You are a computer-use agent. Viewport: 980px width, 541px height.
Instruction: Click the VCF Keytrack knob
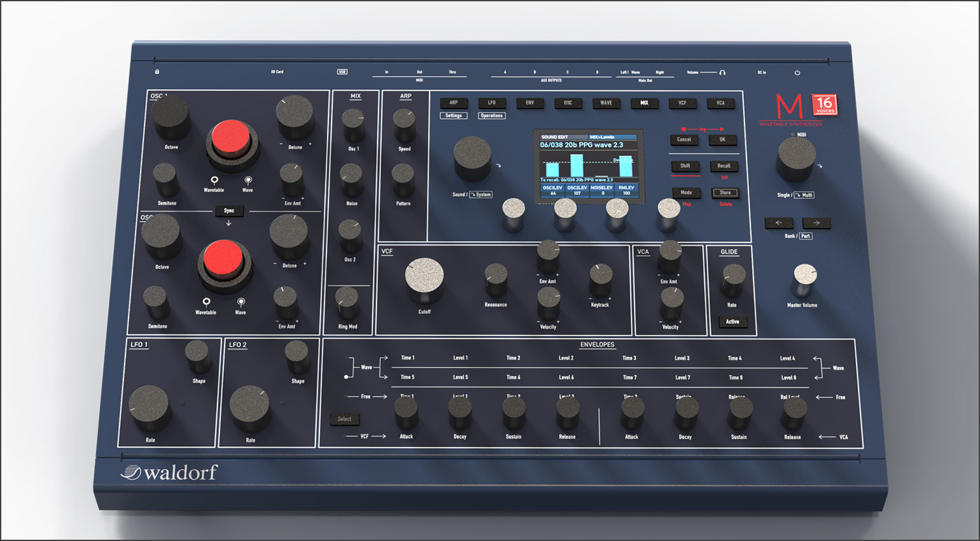coord(601,280)
